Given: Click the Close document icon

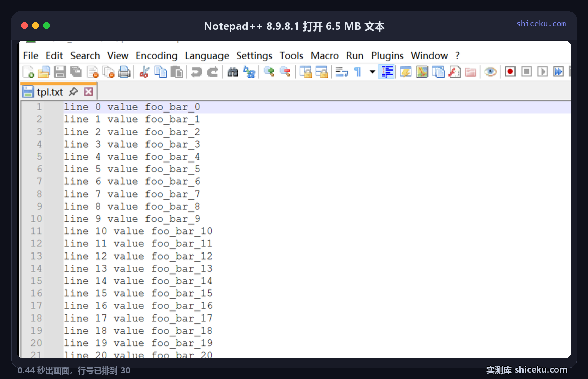Looking at the screenshot, I should pos(92,71).
